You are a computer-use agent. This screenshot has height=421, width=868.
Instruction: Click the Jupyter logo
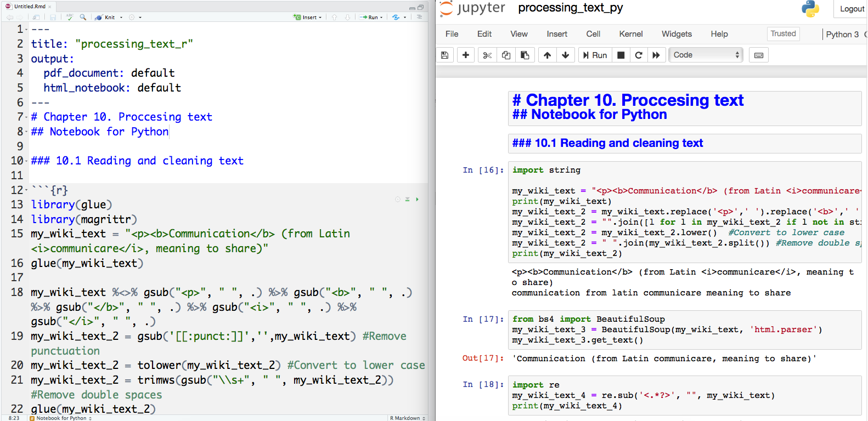tap(472, 8)
